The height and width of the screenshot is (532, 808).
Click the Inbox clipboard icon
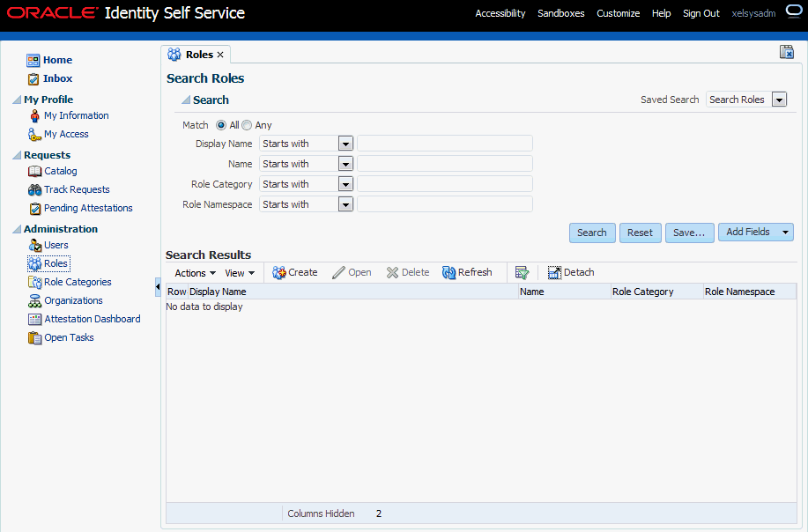[33, 78]
